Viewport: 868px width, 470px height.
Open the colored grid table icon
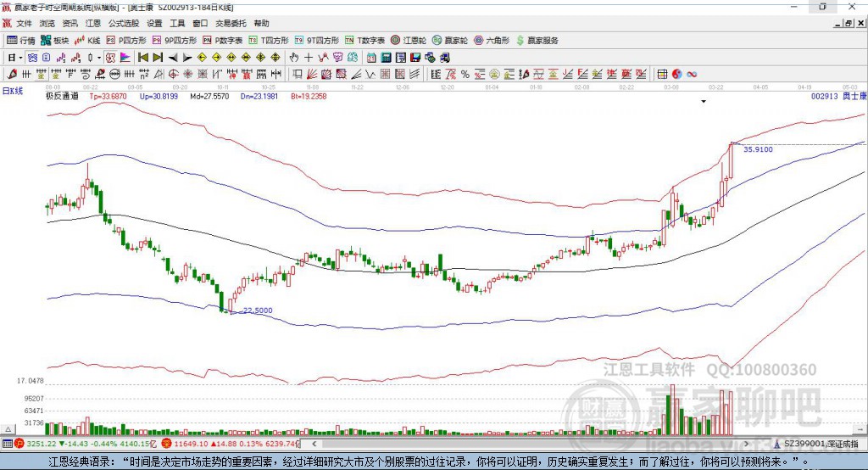click(662, 74)
